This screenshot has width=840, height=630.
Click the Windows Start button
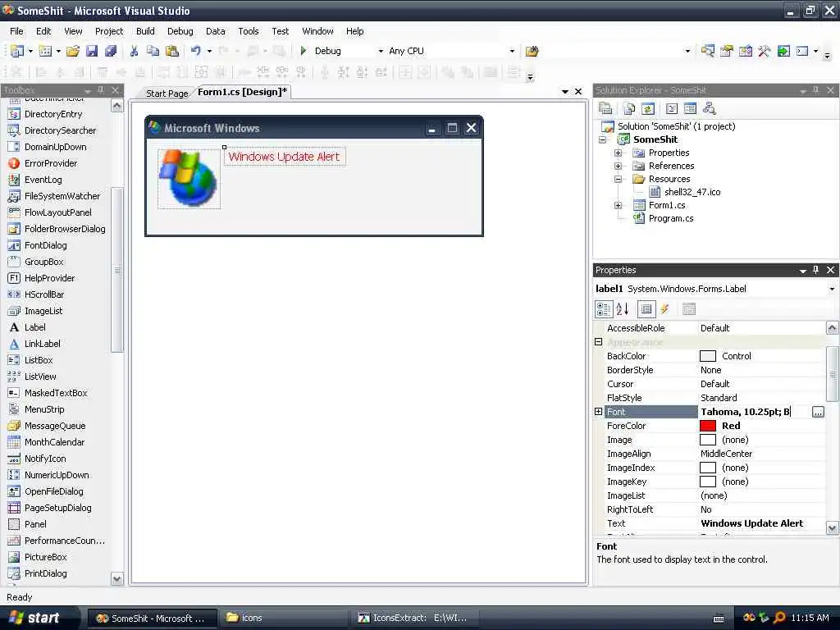[x=35, y=618]
